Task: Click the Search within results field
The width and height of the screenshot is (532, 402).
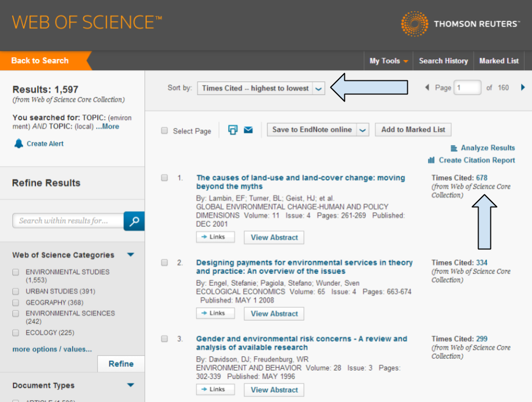Action: (x=68, y=221)
